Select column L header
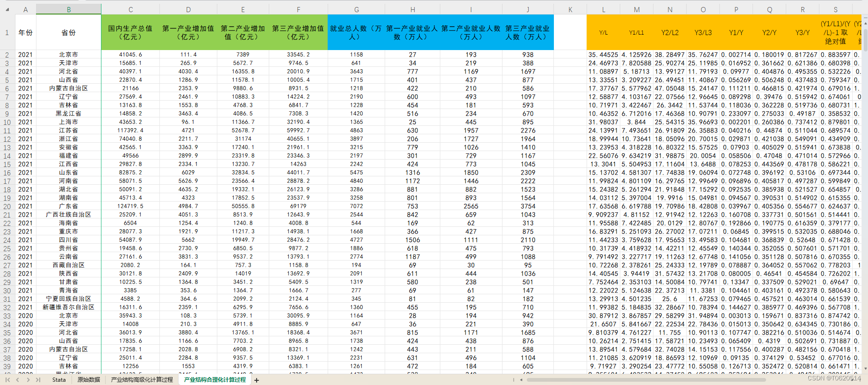This screenshot has height=385, width=868. pyautogui.click(x=603, y=9)
